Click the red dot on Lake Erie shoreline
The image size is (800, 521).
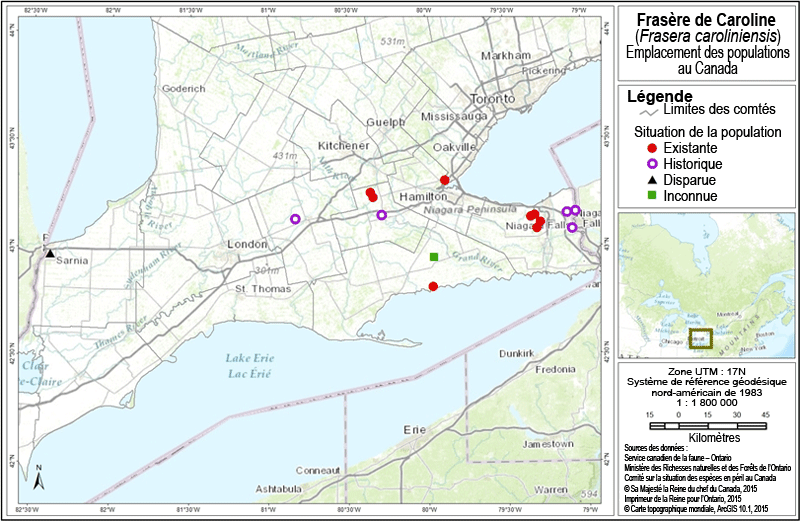433,287
